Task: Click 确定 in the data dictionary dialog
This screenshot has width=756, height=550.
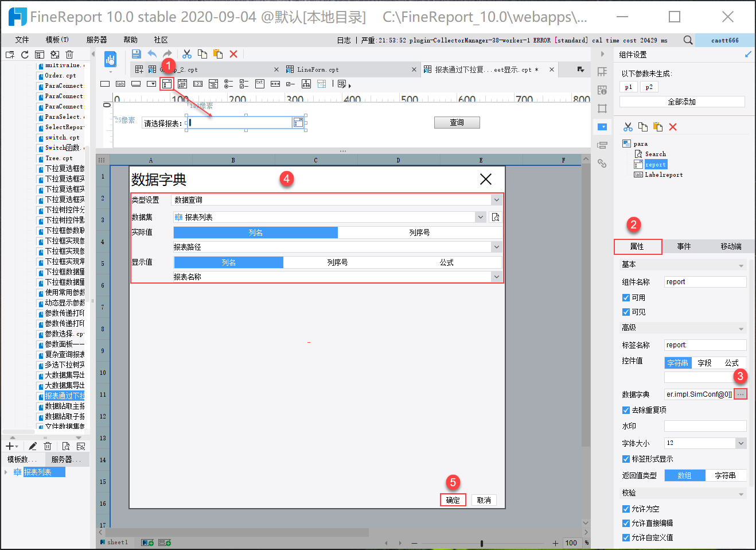Action: [453, 500]
